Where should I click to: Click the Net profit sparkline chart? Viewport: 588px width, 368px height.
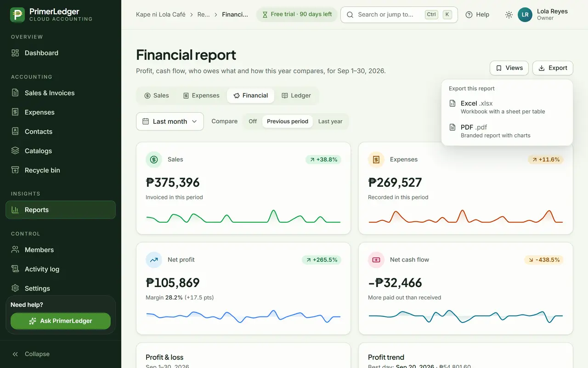243,316
